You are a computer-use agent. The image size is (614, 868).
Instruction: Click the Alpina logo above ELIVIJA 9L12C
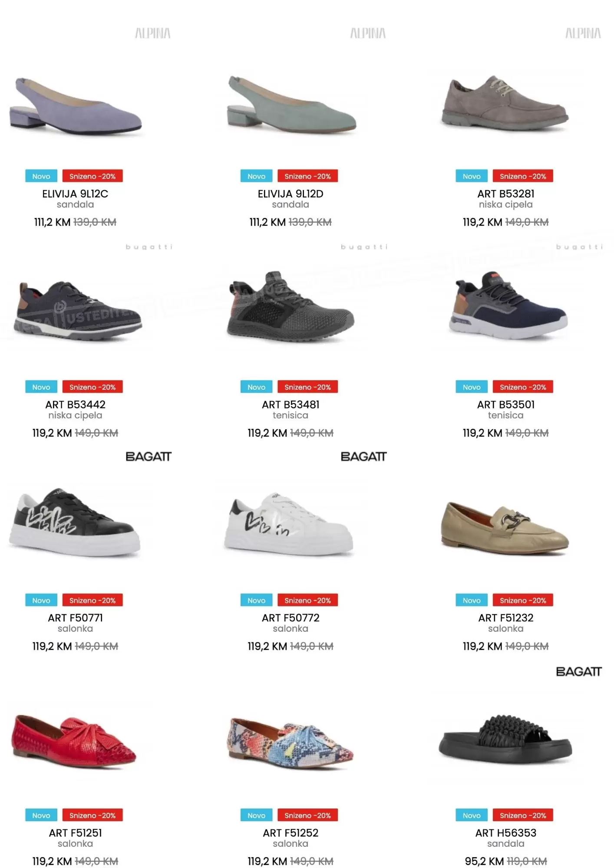coord(153,33)
